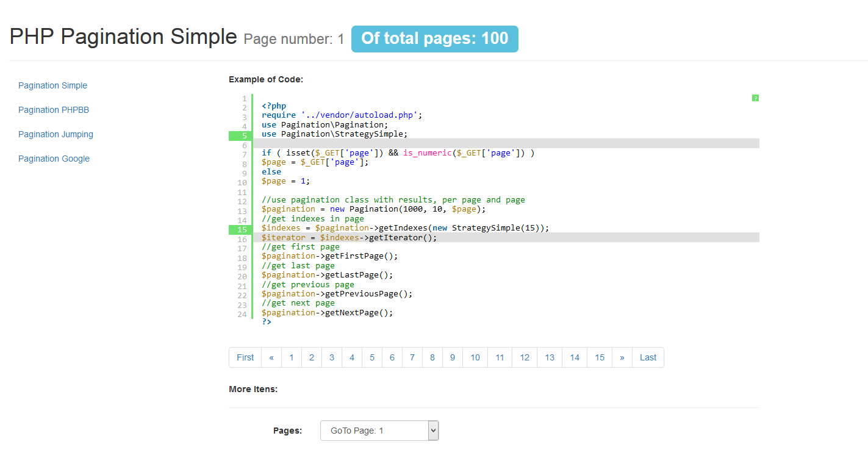Viewport: 868px width, 472px height.
Task: Click the 'PHP Pagination Simple' heading
Action: coord(123,37)
